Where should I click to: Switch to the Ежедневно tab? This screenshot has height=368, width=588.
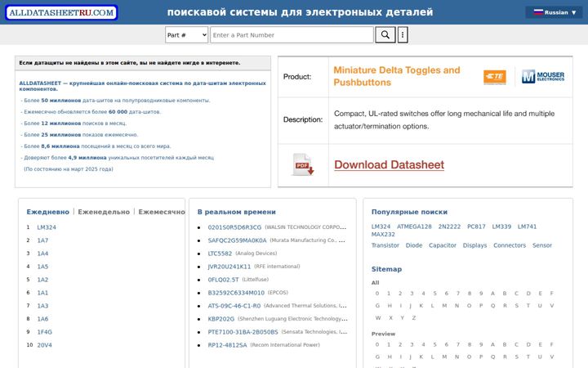(x=48, y=212)
